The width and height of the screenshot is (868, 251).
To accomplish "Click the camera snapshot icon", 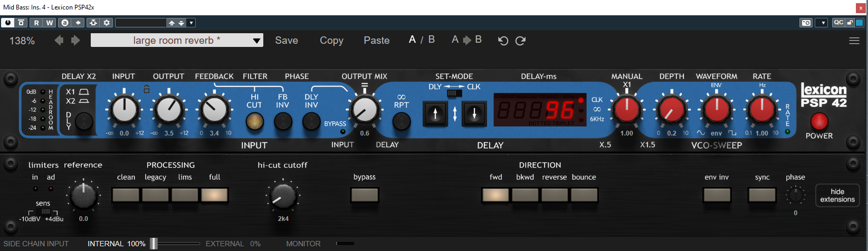I will [806, 23].
